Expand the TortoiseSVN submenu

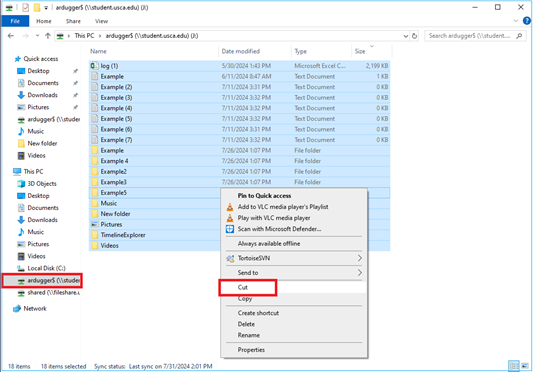pos(294,258)
